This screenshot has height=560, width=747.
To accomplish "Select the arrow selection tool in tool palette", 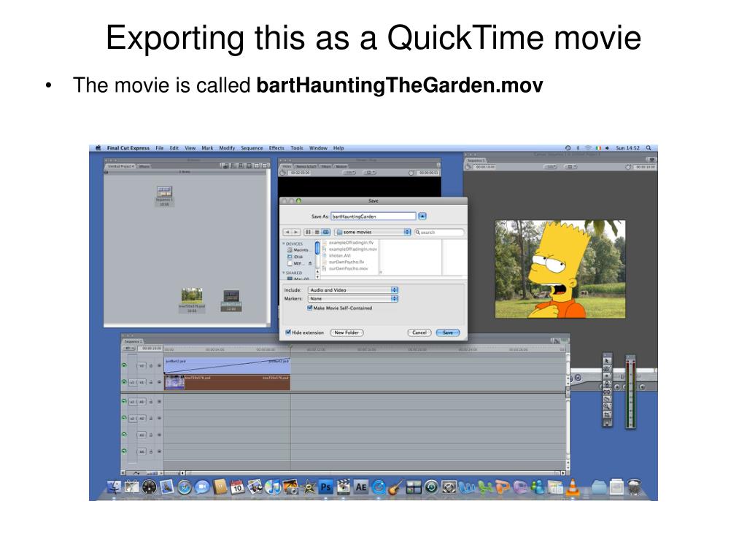I will (x=607, y=360).
